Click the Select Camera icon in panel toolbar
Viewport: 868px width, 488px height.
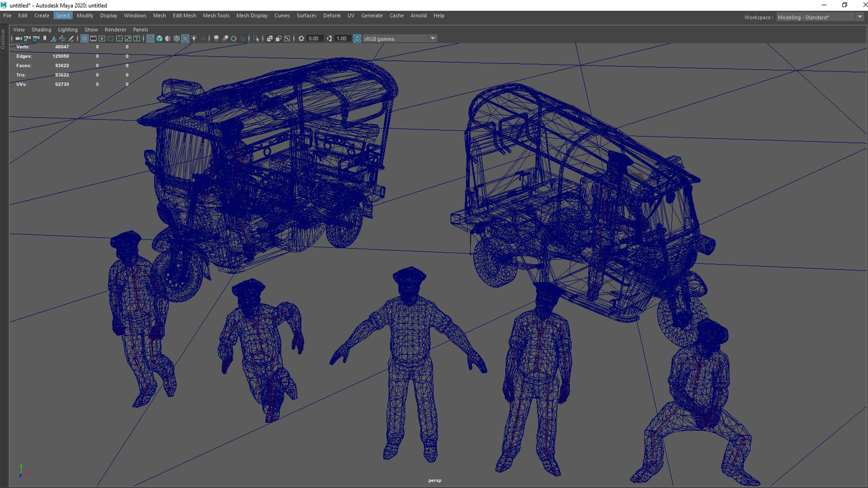(18, 38)
